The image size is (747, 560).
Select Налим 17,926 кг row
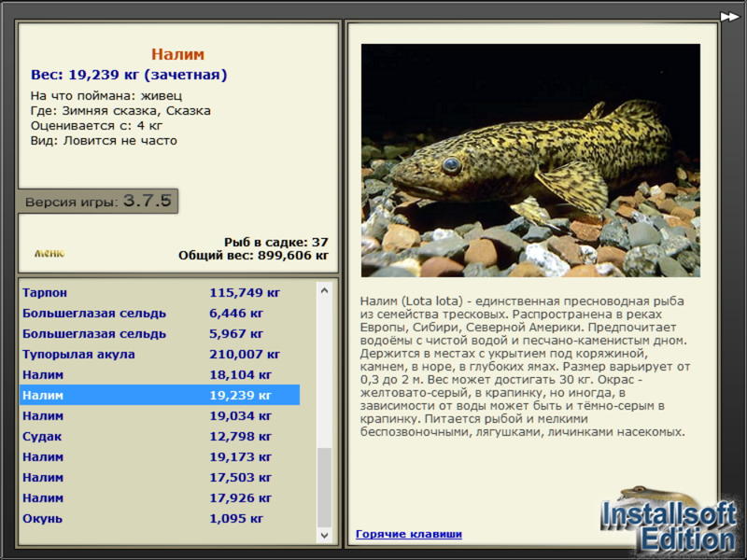pos(160,497)
